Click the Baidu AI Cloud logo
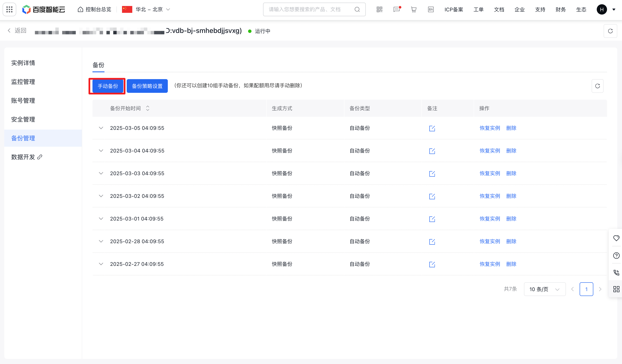The image size is (622, 364). pos(44,9)
